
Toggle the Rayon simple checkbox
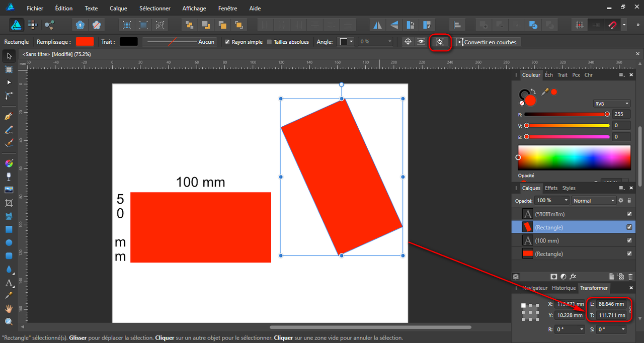(x=227, y=42)
